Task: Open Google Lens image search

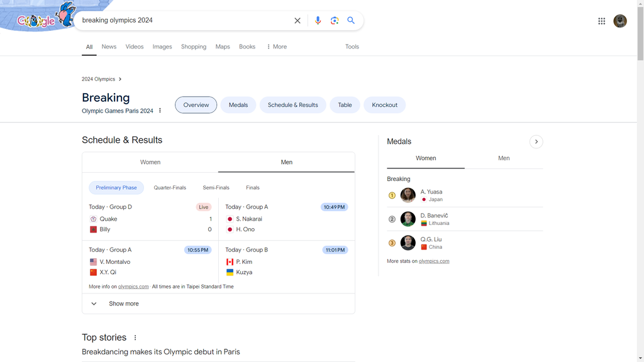Action: pyautogui.click(x=335, y=21)
